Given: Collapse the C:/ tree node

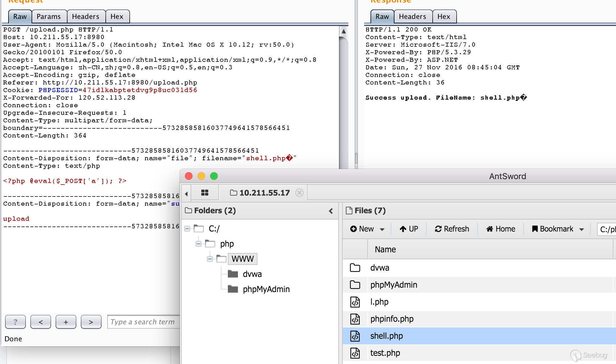Looking at the screenshot, I should tap(187, 229).
